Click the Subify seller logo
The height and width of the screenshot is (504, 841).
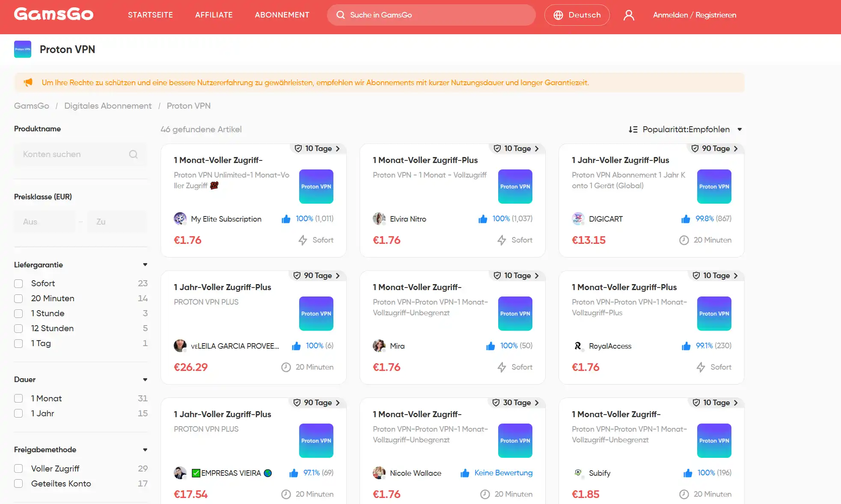[x=578, y=473]
